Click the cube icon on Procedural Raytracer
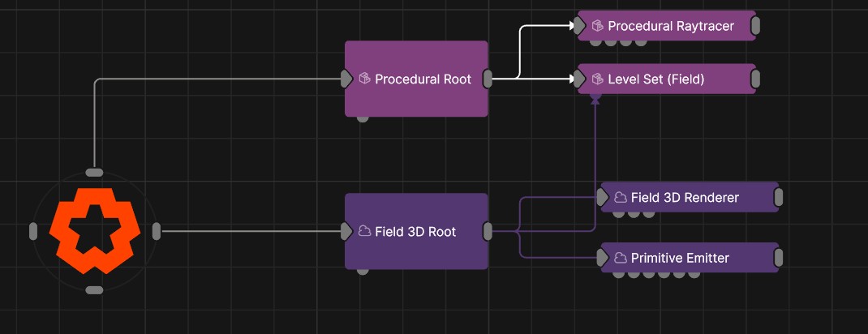 coord(597,26)
